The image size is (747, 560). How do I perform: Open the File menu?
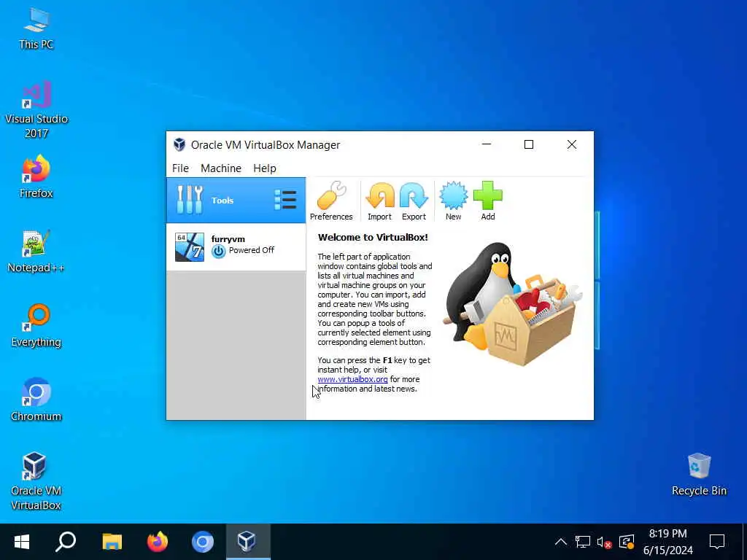coord(181,168)
